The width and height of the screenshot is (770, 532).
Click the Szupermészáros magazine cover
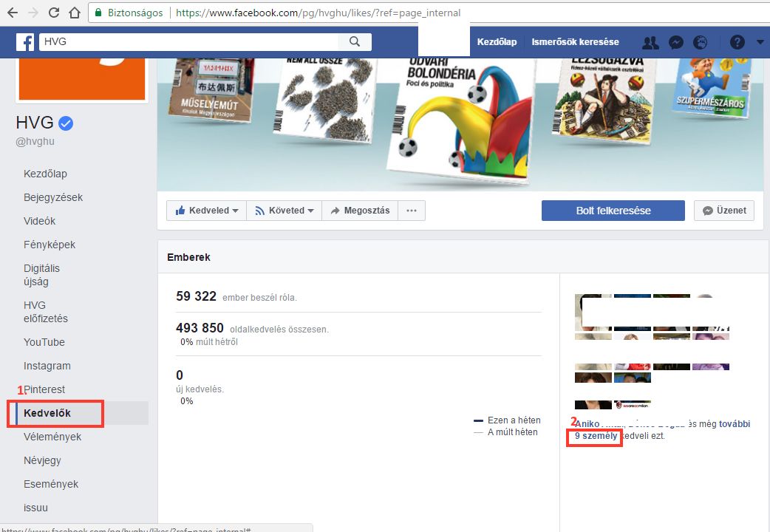[x=712, y=87]
